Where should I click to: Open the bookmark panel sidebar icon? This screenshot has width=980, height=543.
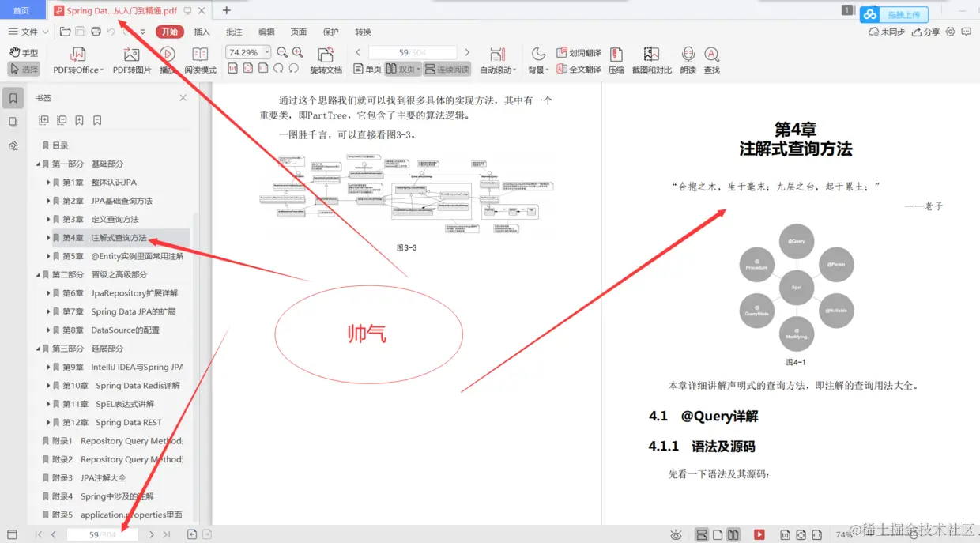click(13, 98)
